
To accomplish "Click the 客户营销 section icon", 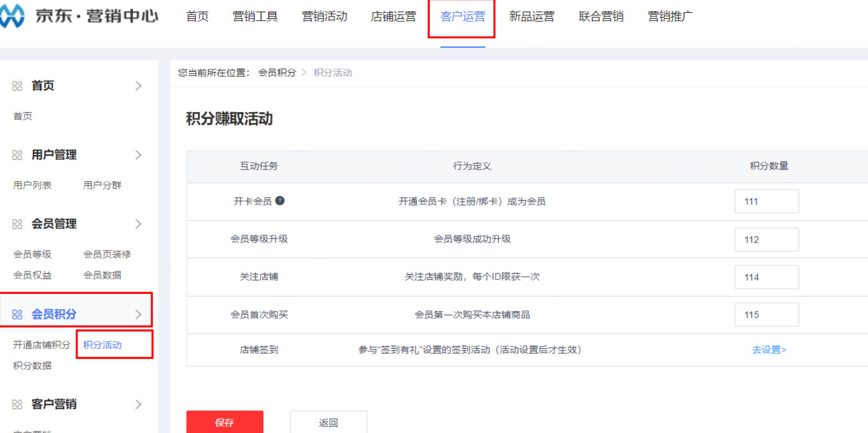I will click(16, 404).
